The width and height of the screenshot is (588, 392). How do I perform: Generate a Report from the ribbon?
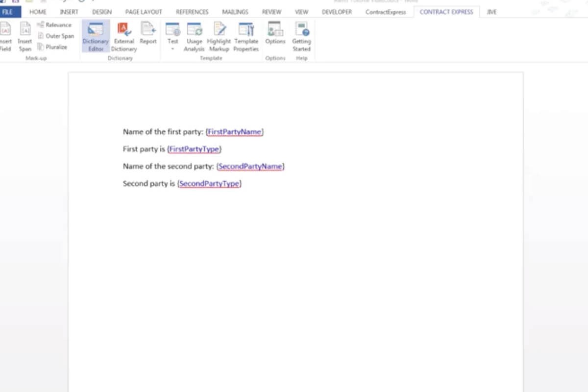click(x=148, y=34)
